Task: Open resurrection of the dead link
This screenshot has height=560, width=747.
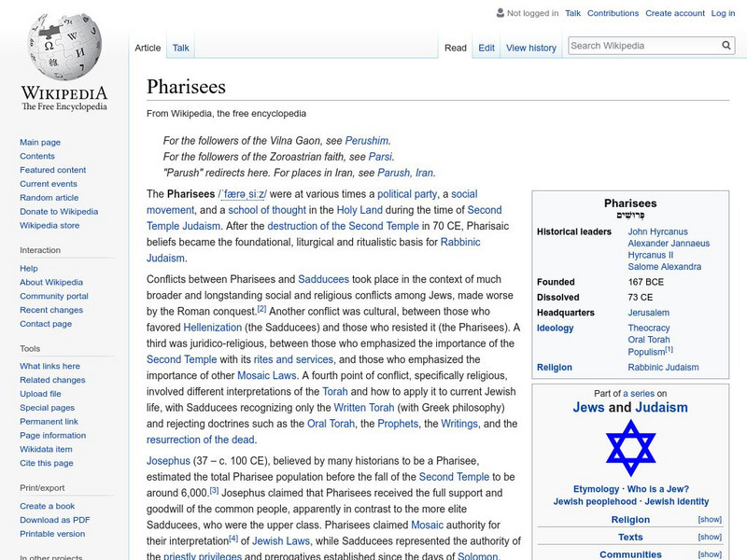Action: pyautogui.click(x=200, y=440)
